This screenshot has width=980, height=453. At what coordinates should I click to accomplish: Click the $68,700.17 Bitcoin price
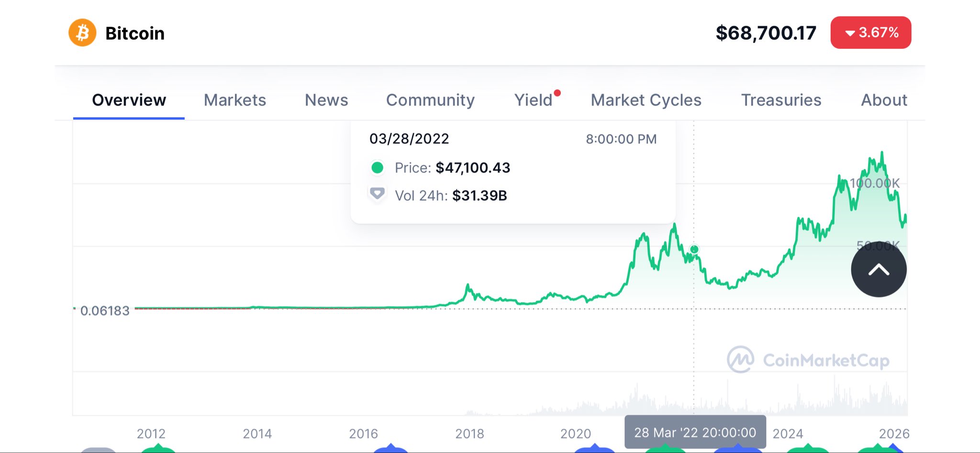766,33
